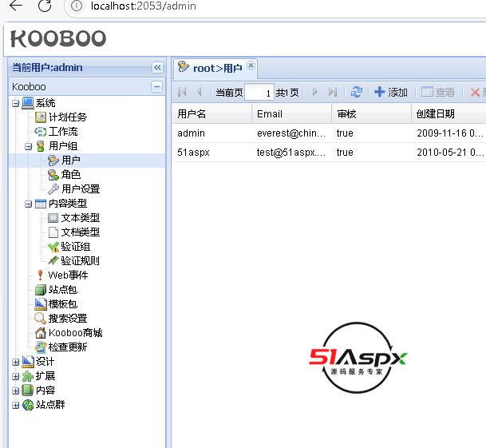Open the 验证规则 icon

[x=53, y=260]
